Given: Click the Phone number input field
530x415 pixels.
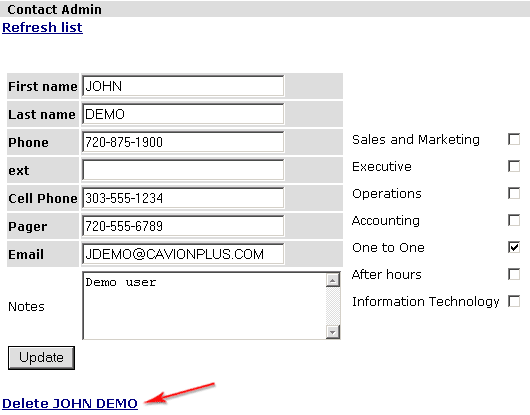Looking at the screenshot, I should pos(183,142).
